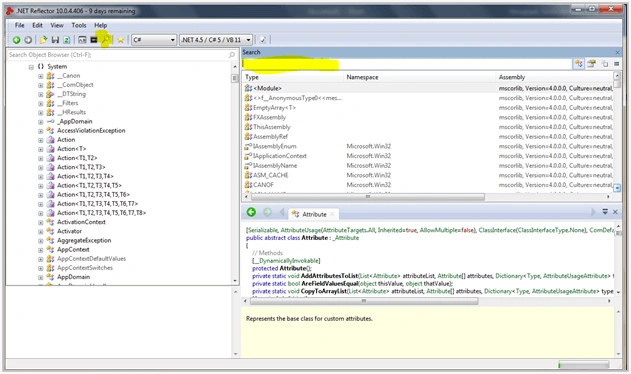The width and height of the screenshot is (631, 374).
Task: Select the _AppDomain interface in the tree
Action: point(75,122)
